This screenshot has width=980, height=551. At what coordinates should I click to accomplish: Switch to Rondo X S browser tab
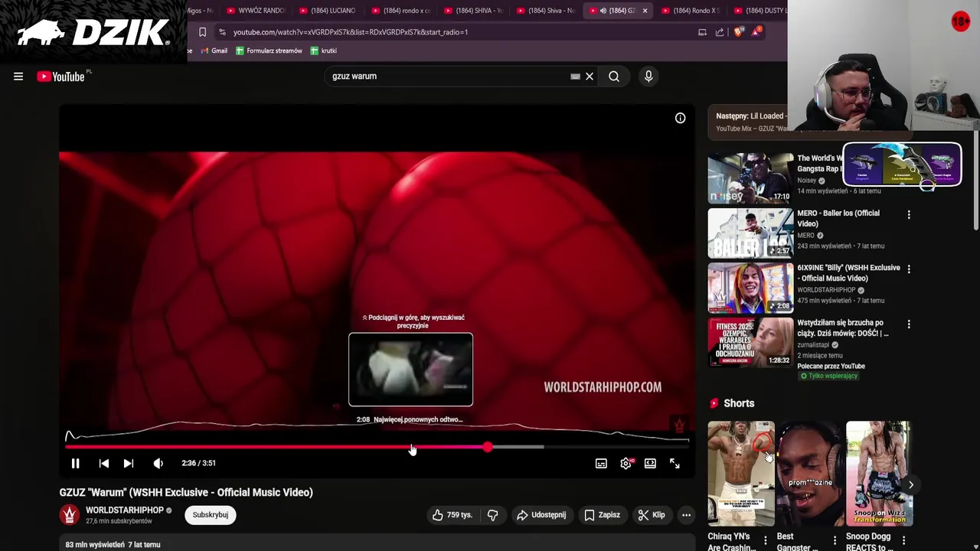point(690,11)
